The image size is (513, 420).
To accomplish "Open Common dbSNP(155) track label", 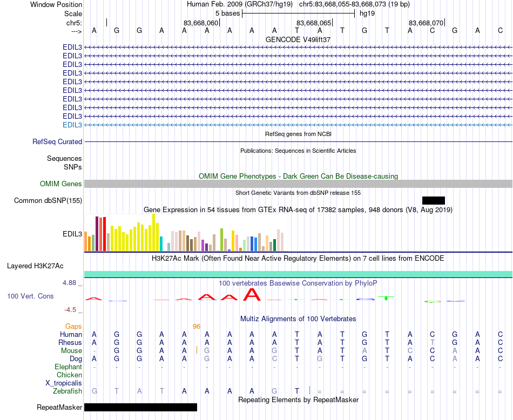I will click(x=48, y=200).
